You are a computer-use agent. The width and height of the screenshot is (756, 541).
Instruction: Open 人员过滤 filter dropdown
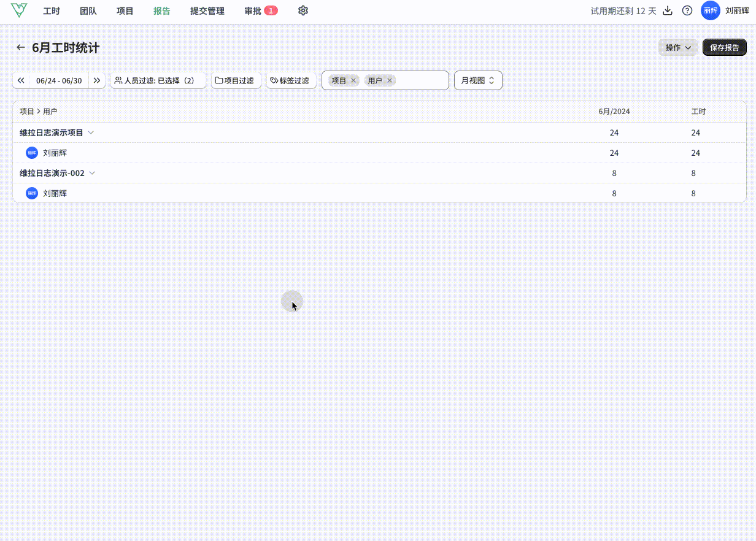coord(158,80)
